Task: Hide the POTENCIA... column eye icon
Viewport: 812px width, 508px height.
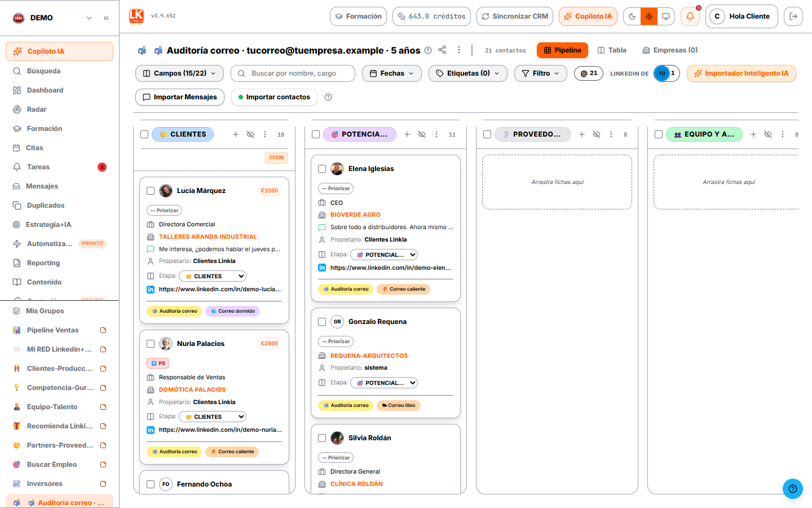Action: pyautogui.click(x=422, y=134)
